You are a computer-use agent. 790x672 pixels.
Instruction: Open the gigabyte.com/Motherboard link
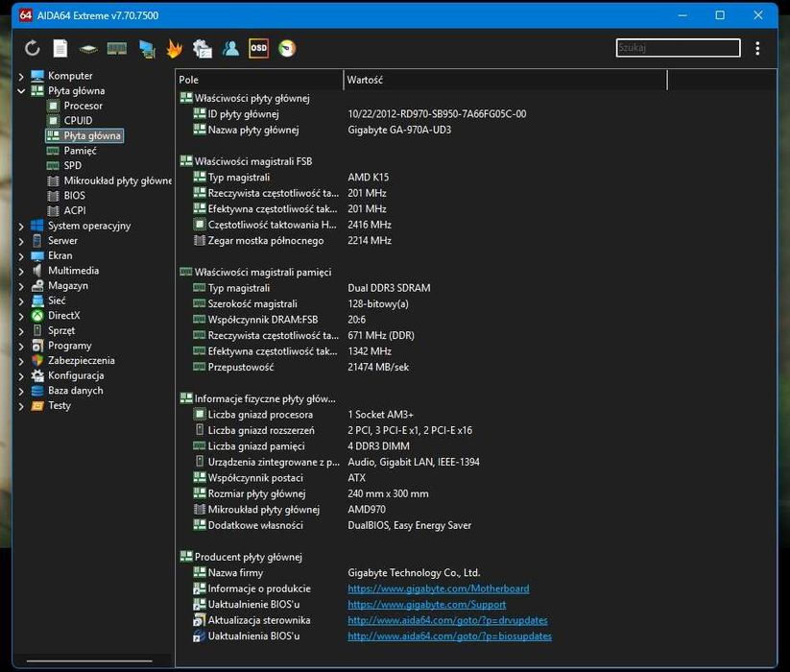pyautogui.click(x=439, y=588)
